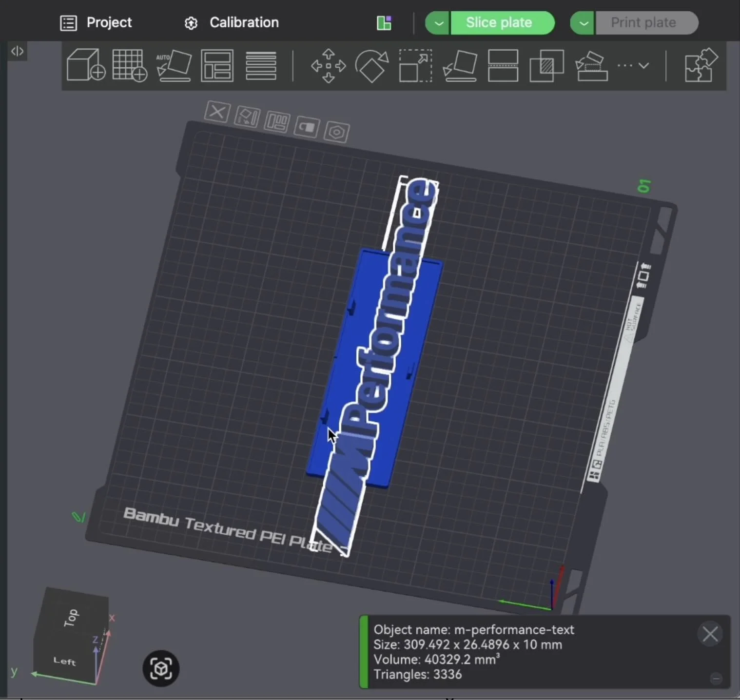Viewport: 740px width, 700px height.
Task: Click the Object name m-performance-text line
Action: point(474,629)
